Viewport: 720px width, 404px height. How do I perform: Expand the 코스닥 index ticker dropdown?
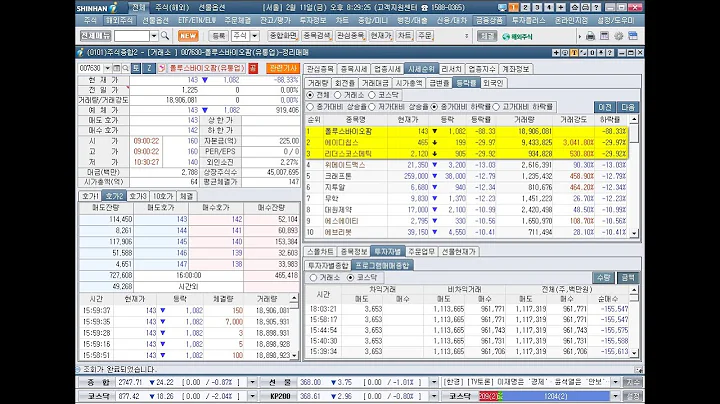[x=252, y=396]
